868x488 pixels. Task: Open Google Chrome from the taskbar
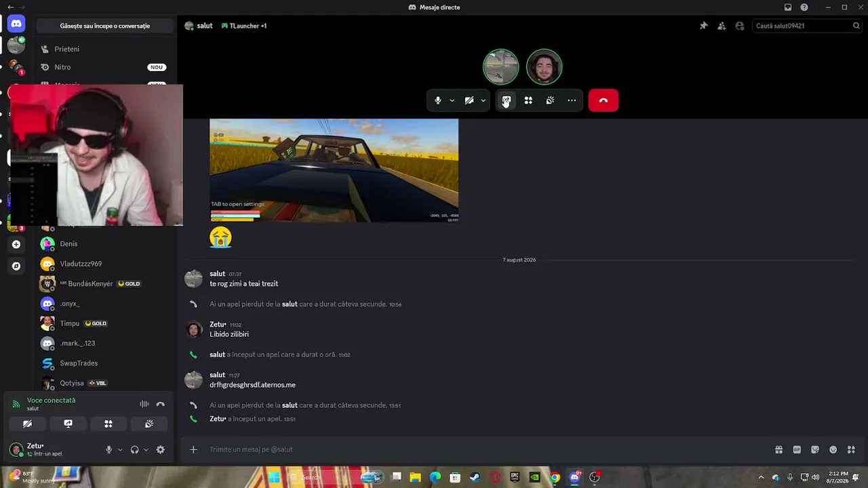pyautogui.click(x=555, y=477)
